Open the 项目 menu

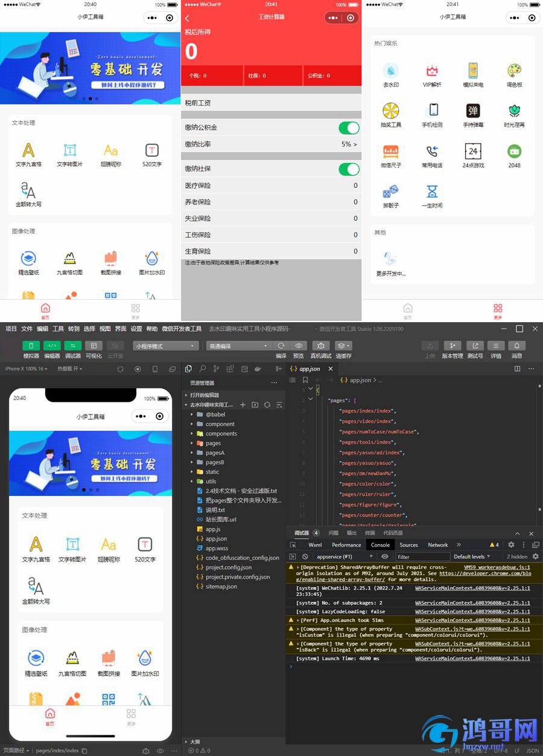click(11, 329)
